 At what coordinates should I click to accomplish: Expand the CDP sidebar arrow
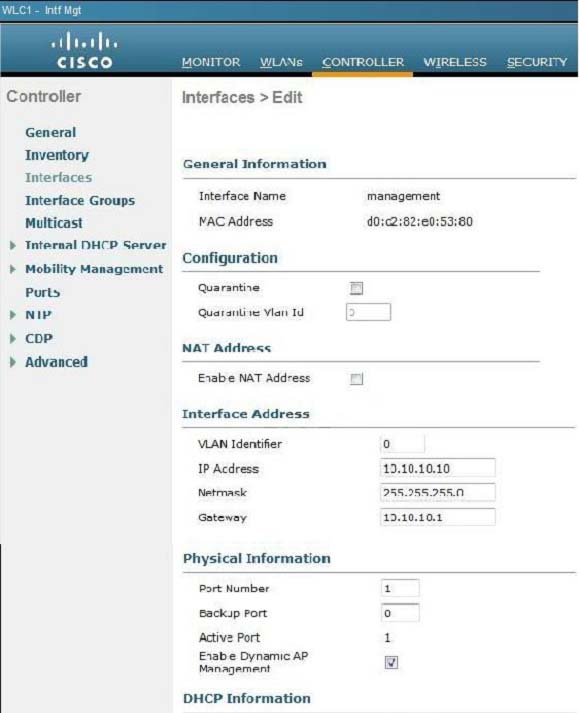tap(13, 338)
